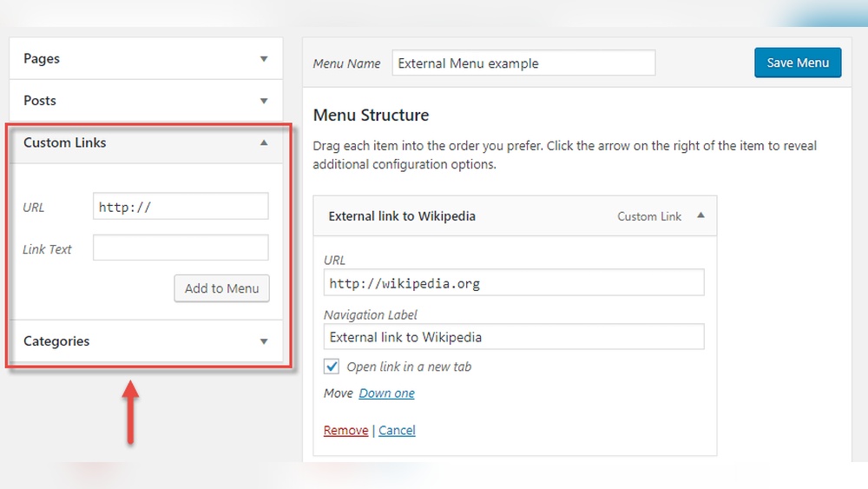The height and width of the screenshot is (489, 868).
Task: Focus the Custom Links URL field
Action: 181,206
